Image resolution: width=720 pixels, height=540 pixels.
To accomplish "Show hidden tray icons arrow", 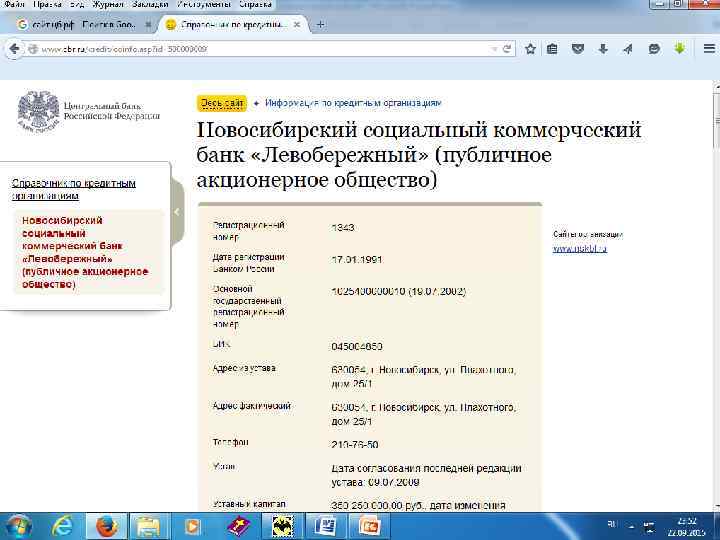I will tap(631, 526).
